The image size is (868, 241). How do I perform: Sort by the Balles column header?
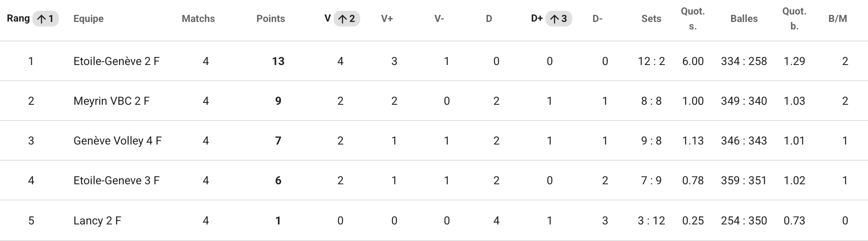tap(744, 19)
